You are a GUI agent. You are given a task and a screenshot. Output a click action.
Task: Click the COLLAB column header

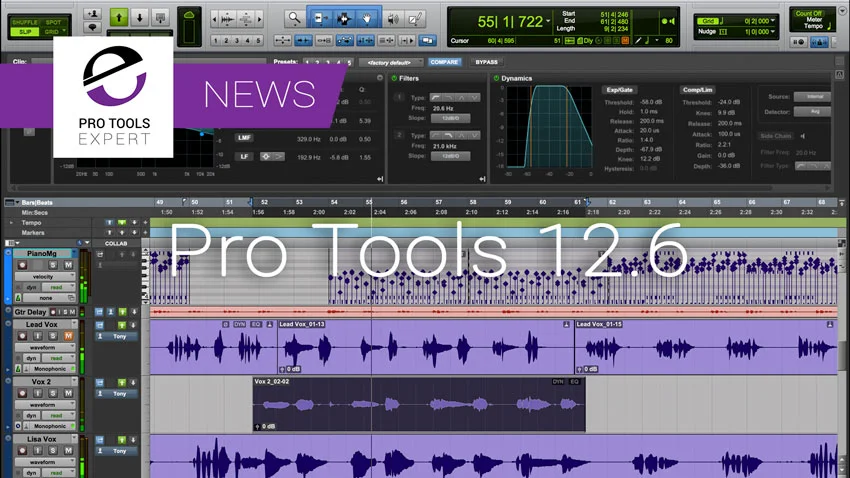coord(116,243)
